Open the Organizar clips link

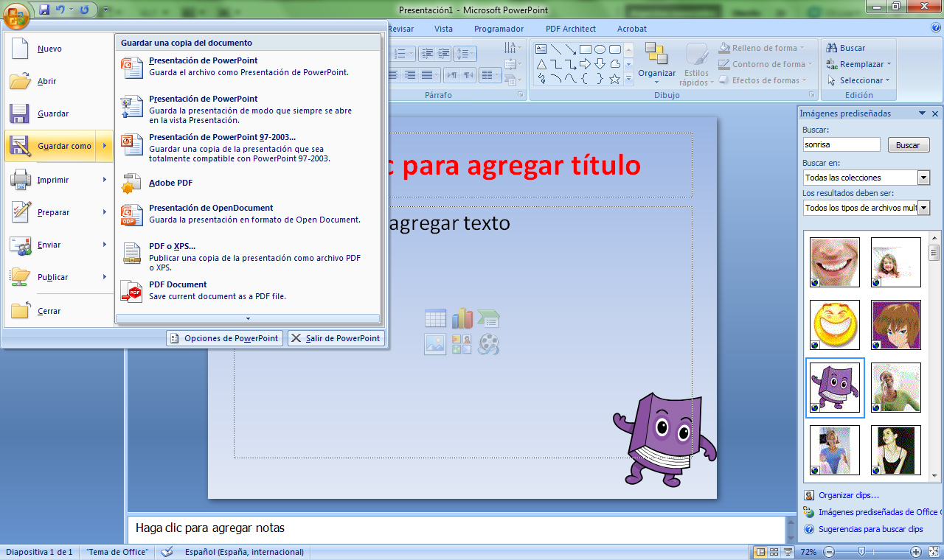click(848, 495)
